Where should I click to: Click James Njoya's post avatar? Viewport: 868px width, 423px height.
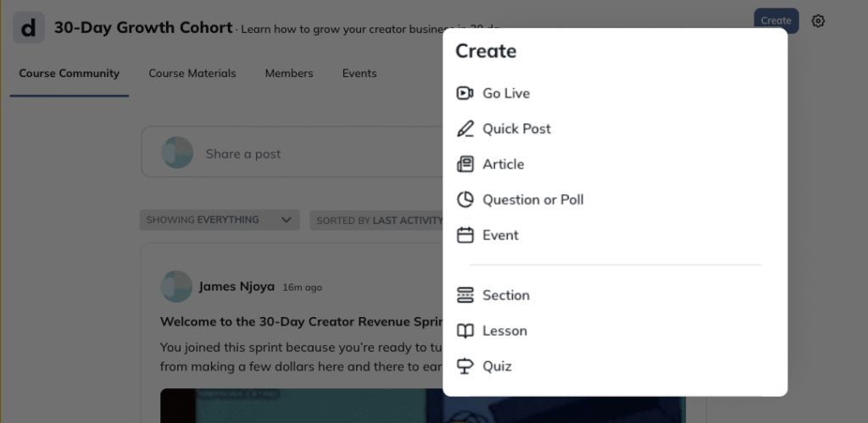(176, 287)
